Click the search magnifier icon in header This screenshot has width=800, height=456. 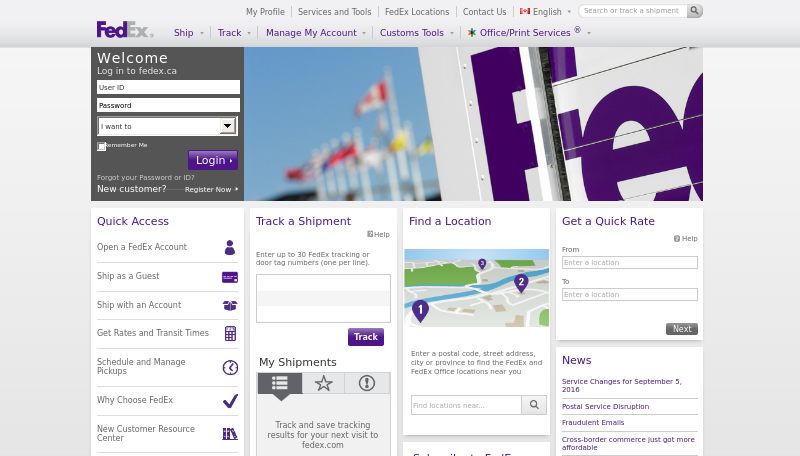click(x=694, y=11)
